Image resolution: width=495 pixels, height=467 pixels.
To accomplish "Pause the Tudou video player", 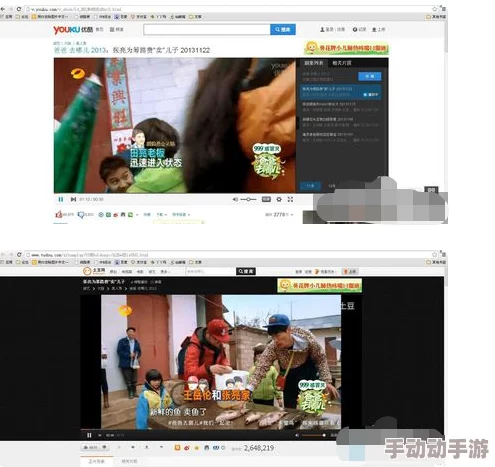I will point(89,435).
